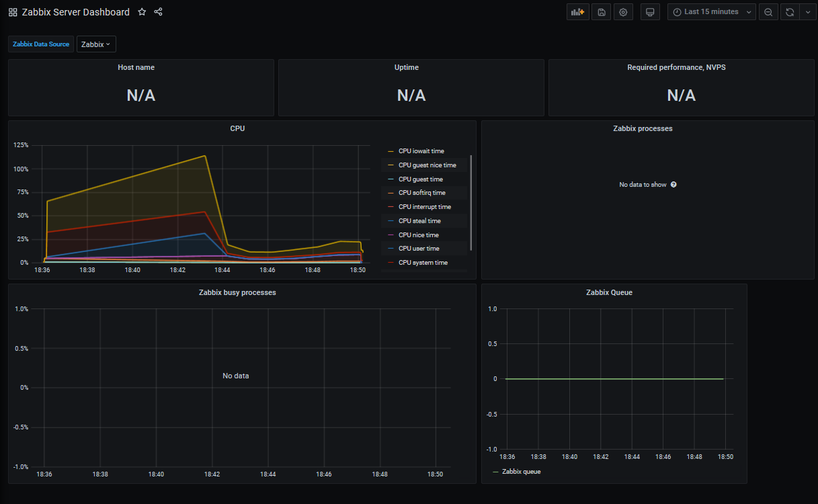Click CPU iowait time color line

(x=391, y=151)
